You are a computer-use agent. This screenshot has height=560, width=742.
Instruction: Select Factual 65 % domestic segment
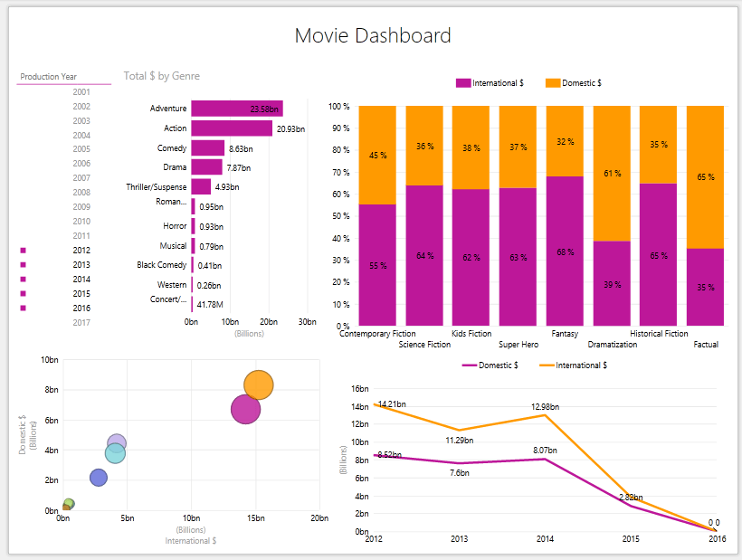tap(705, 177)
